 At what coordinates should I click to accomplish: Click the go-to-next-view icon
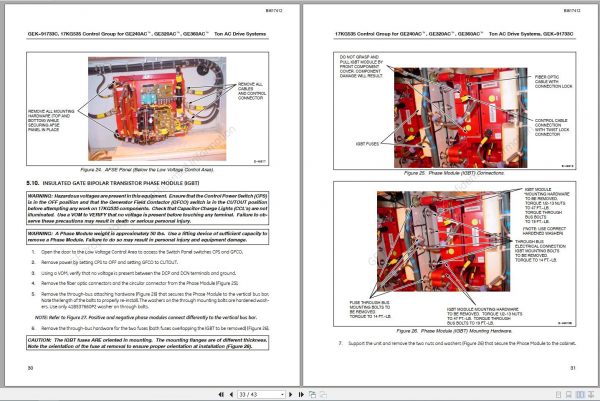323,394
